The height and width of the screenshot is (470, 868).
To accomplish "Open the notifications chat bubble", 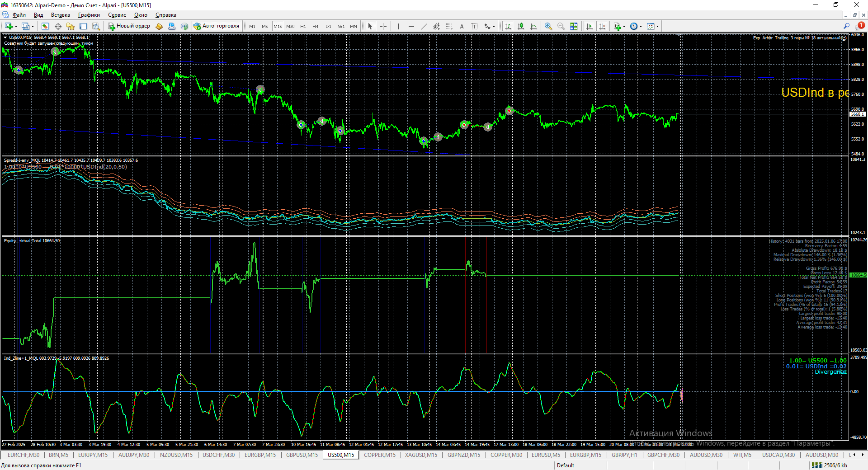I will click(860, 26).
